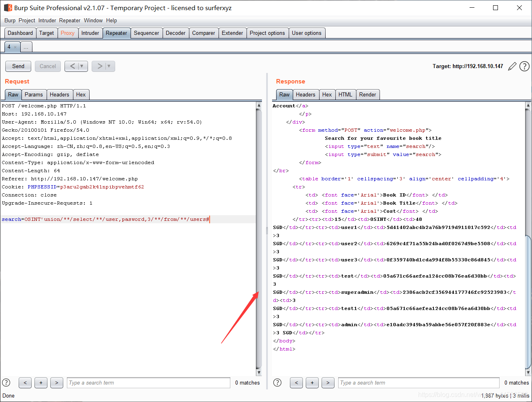
Task: Focus the Response search term field
Action: pos(419,383)
